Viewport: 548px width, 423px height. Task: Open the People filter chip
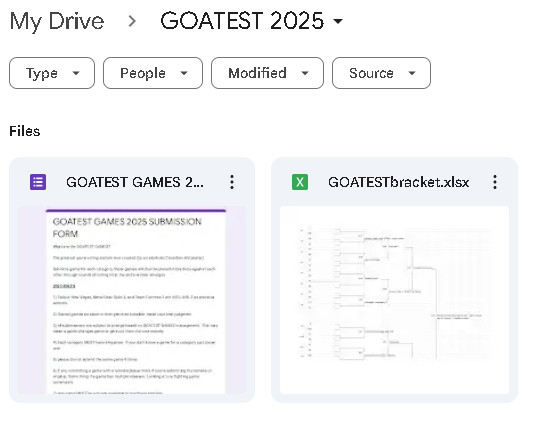coord(153,73)
